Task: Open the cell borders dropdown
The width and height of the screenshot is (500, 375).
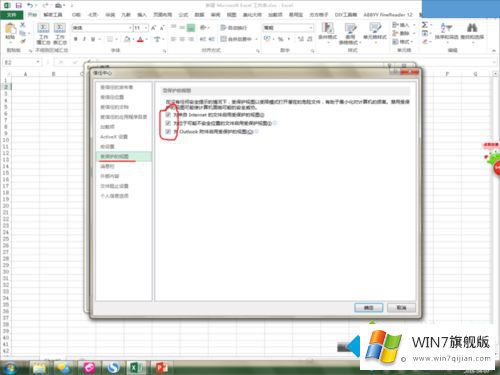Action: click(116, 39)
